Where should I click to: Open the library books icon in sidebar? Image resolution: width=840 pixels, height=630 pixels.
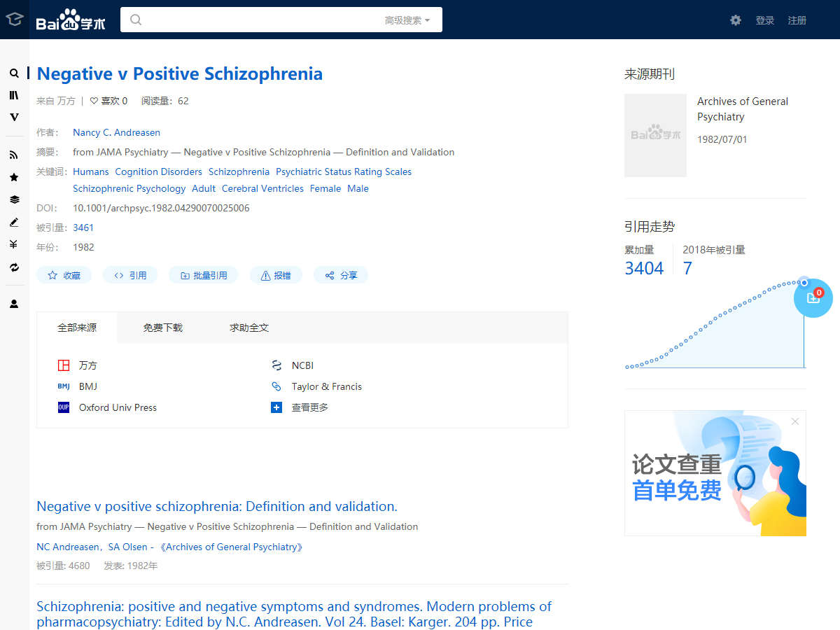point(14,95)
